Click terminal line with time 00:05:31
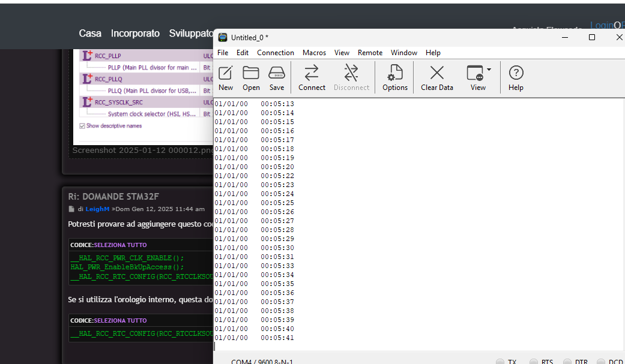 click(255, 257)
